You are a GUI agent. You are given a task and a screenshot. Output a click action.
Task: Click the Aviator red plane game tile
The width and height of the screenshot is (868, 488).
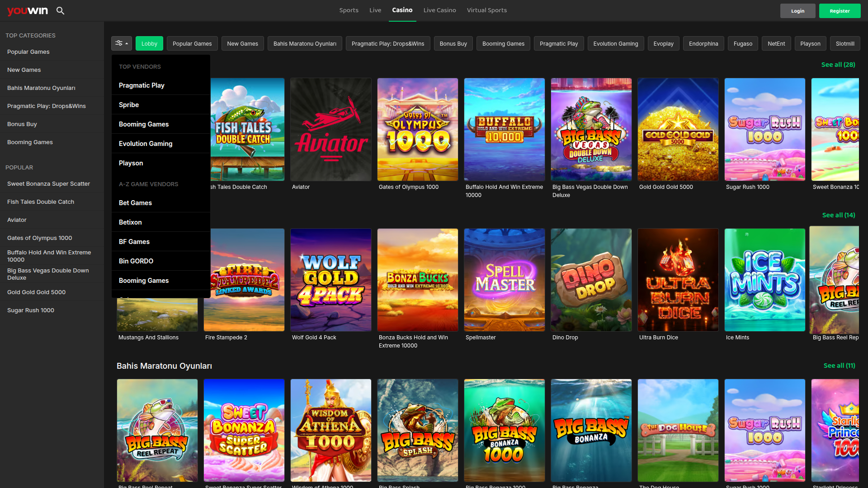coord(330,129)
